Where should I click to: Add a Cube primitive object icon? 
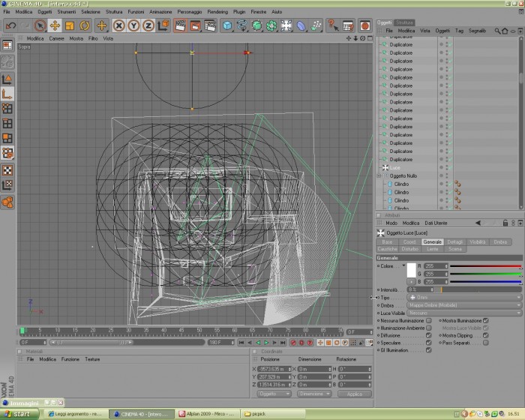pyautogui.click(x=227, y=25)
